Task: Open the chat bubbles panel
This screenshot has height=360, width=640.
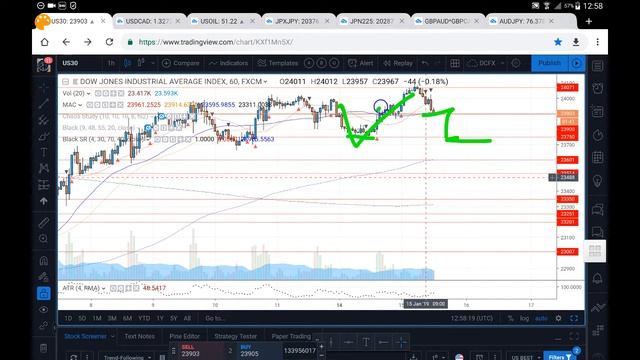Action: point(598,233)
